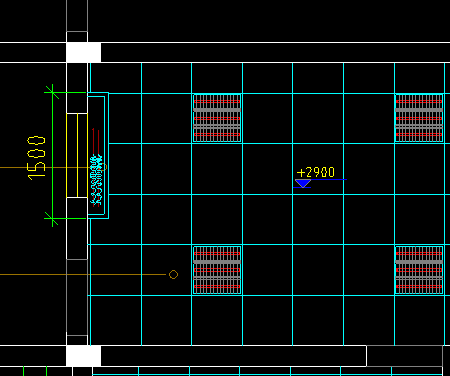Select the upper white filled column square

click(83, 52)
